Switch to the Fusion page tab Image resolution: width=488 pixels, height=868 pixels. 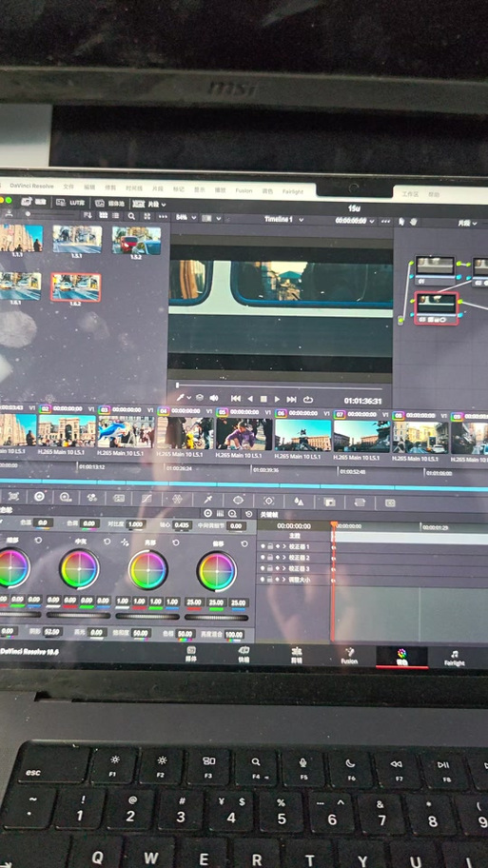[x=349, y=657]
